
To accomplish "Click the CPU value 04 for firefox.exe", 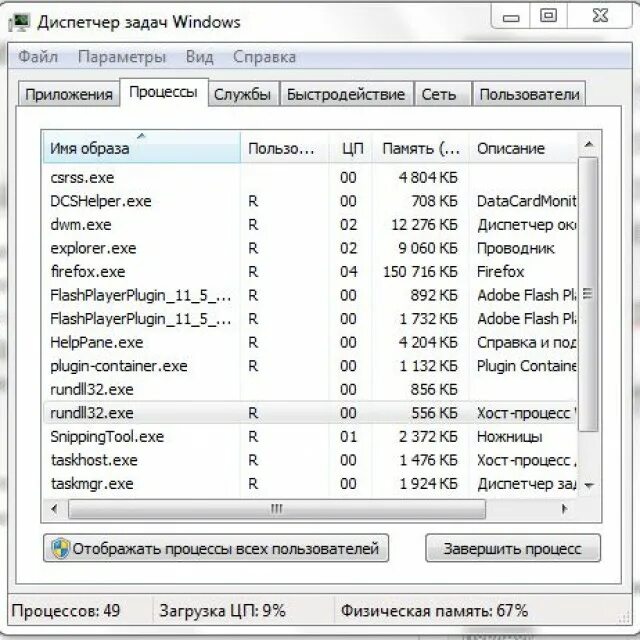I will (x=349, y=272).
